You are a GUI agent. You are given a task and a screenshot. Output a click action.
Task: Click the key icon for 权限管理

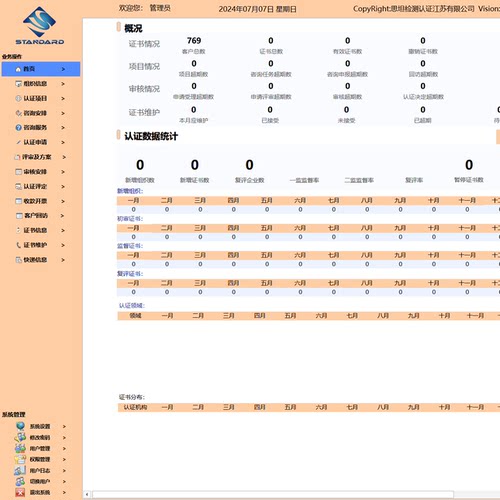[20, 459]
